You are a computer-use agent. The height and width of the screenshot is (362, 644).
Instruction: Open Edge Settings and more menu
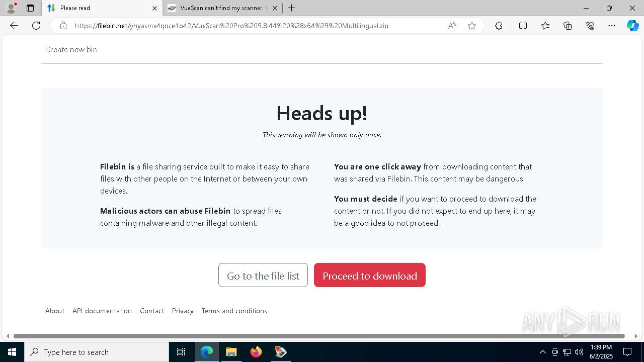pyautogui.click(x=612, y=26)
